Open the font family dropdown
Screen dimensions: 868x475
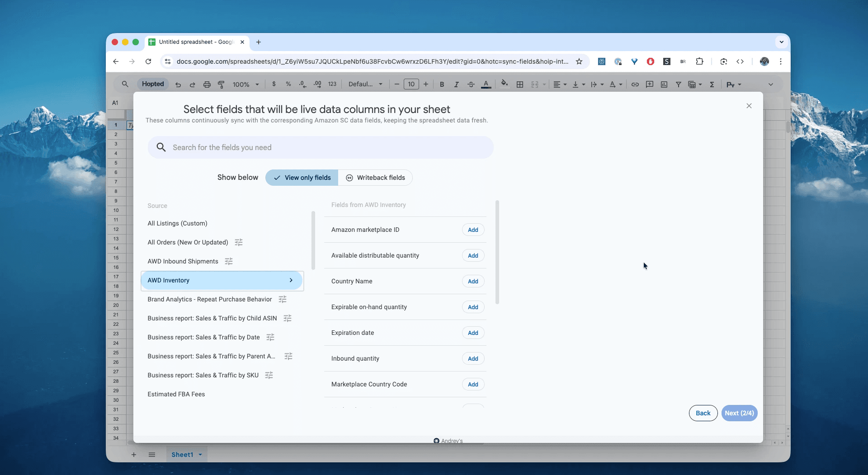coord(365,85)
